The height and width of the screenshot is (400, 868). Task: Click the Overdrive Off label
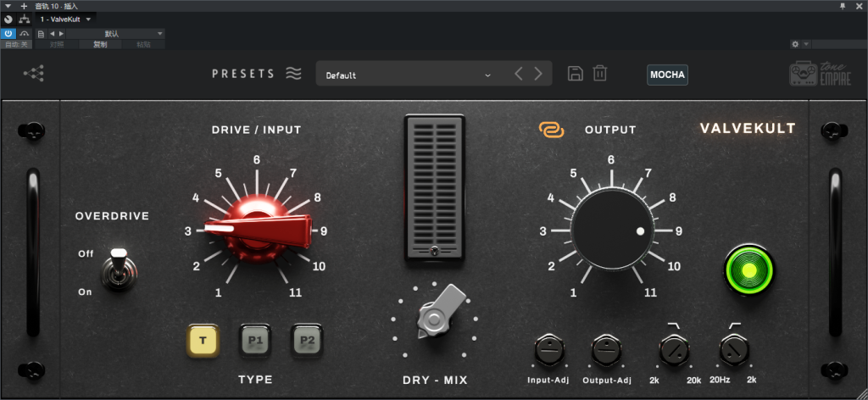pyautogui.click(x=86, y=253)
